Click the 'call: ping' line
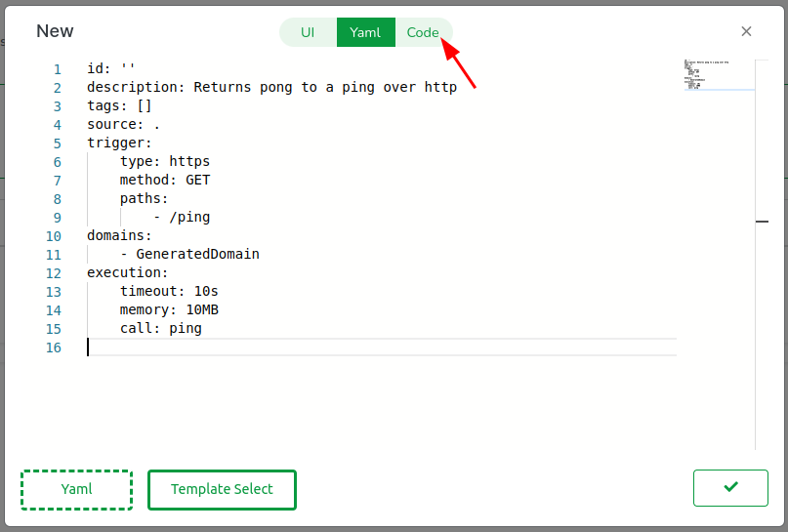The width and height of the screenshot is (788, 532). pyautogui.click(x=160, y=329)
